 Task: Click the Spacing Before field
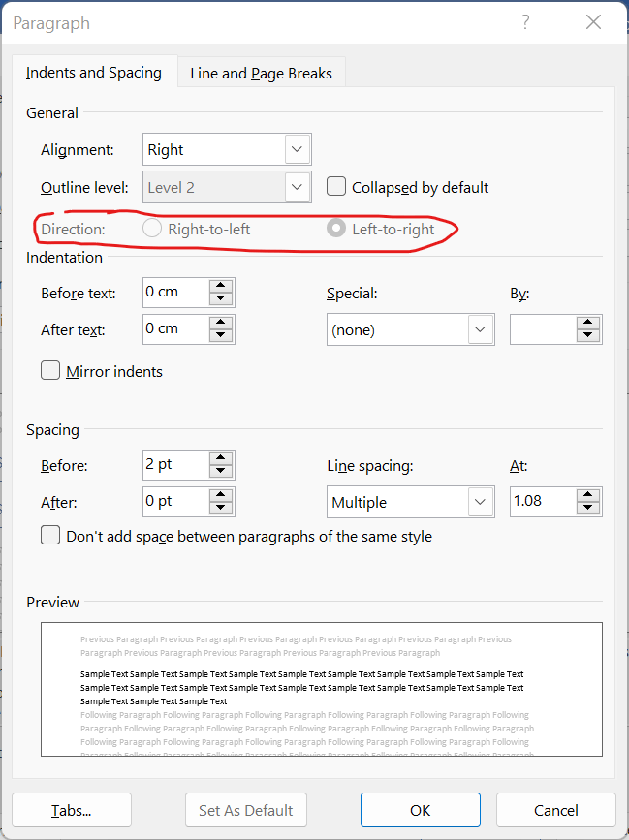coord(175,465)
